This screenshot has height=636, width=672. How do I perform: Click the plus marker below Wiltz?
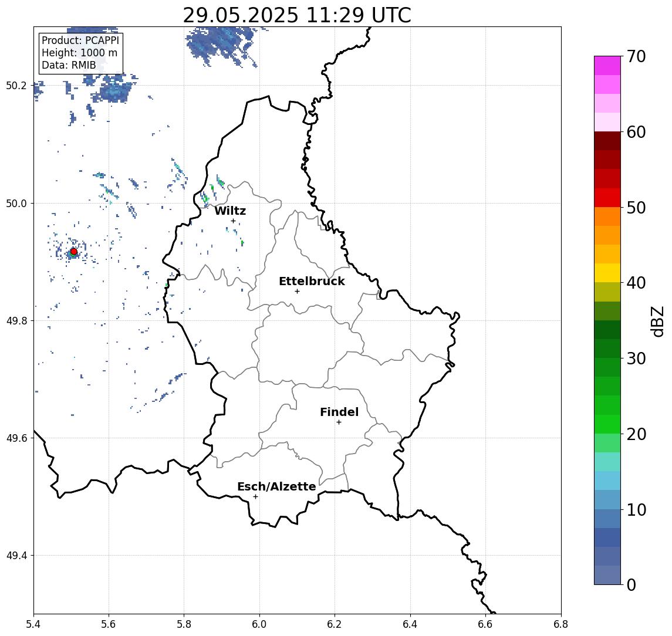[x=233, y=221]
